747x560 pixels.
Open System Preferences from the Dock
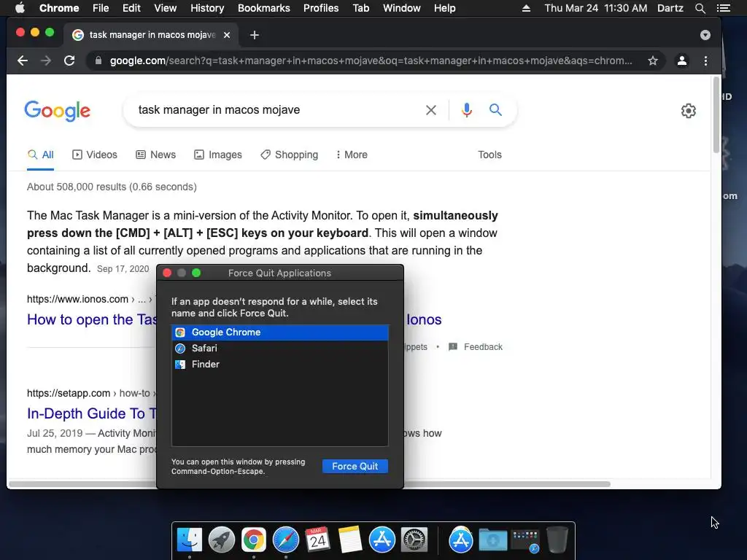[414, 540]
